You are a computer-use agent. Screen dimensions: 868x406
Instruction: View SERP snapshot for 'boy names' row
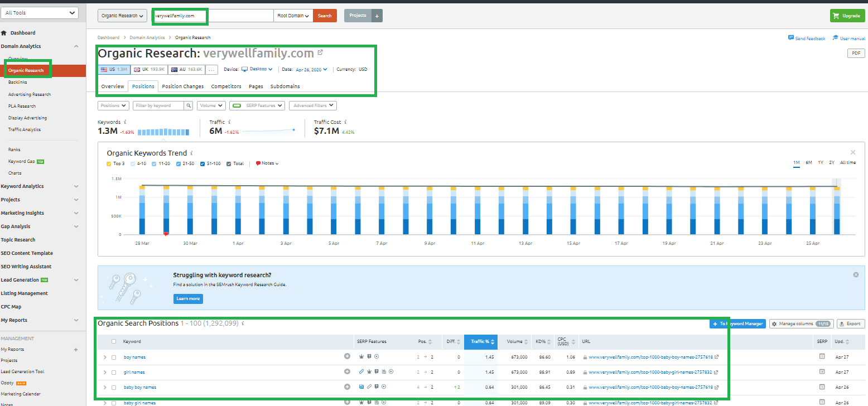click(x=822, y=356)
